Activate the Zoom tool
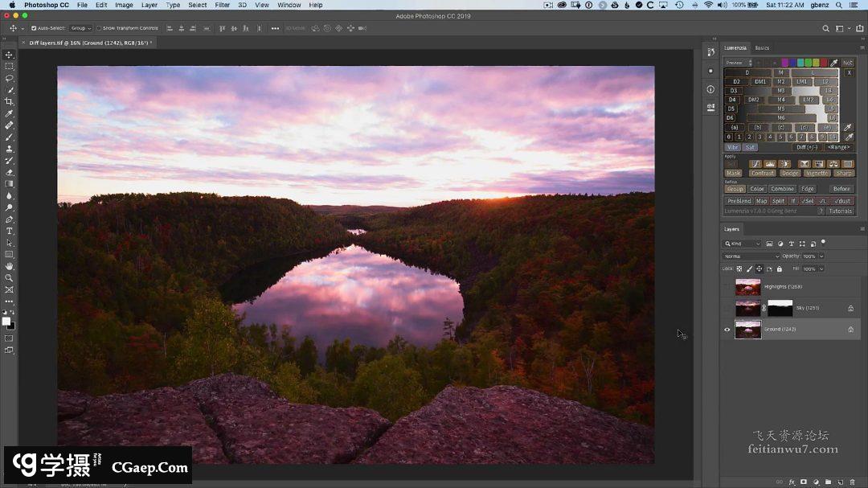Screen dimensions: 868x488 (10, 277)
